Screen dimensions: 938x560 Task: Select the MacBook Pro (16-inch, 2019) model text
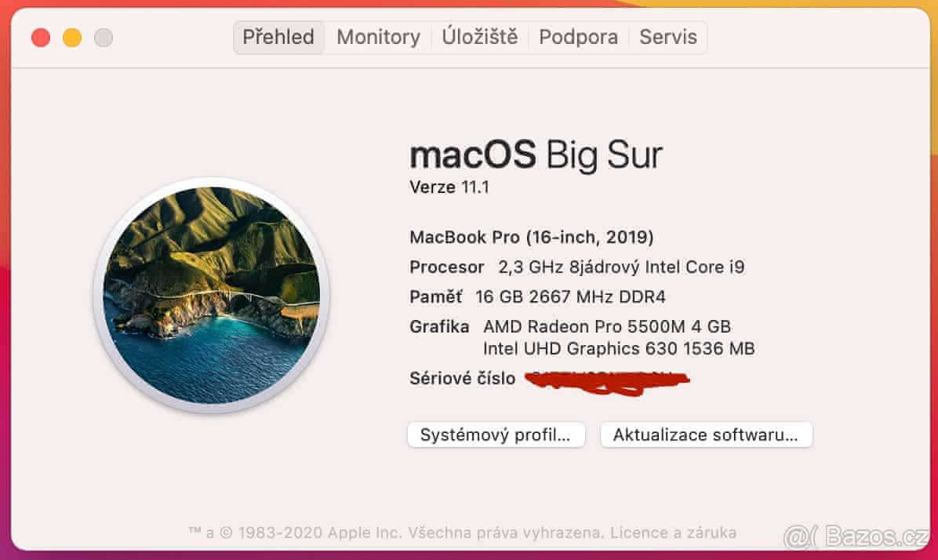tap(532, 237)
